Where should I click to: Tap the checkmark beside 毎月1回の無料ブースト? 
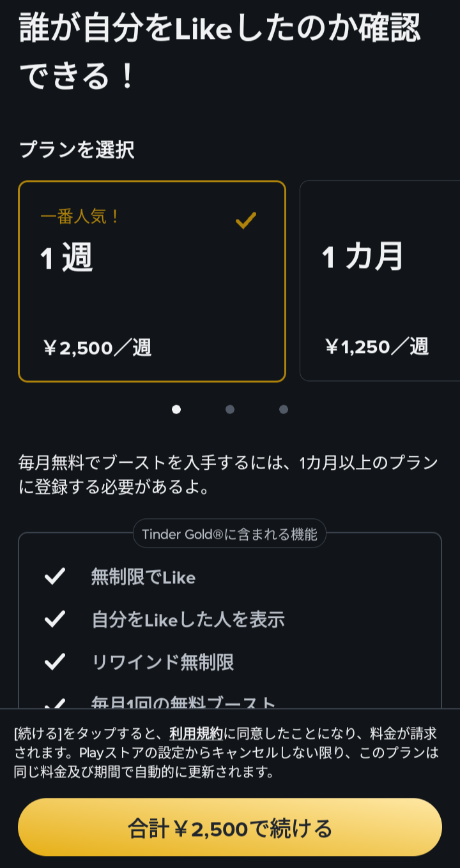pos(55,703)
